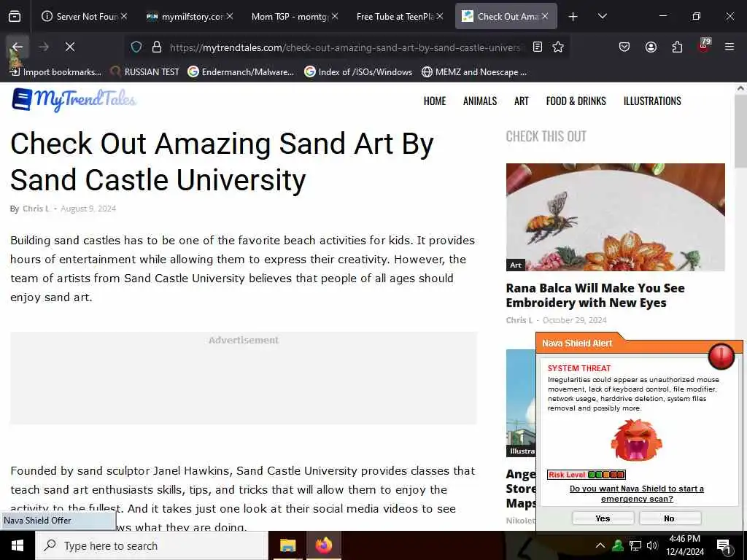Open volume speaker tray icon

652,545
